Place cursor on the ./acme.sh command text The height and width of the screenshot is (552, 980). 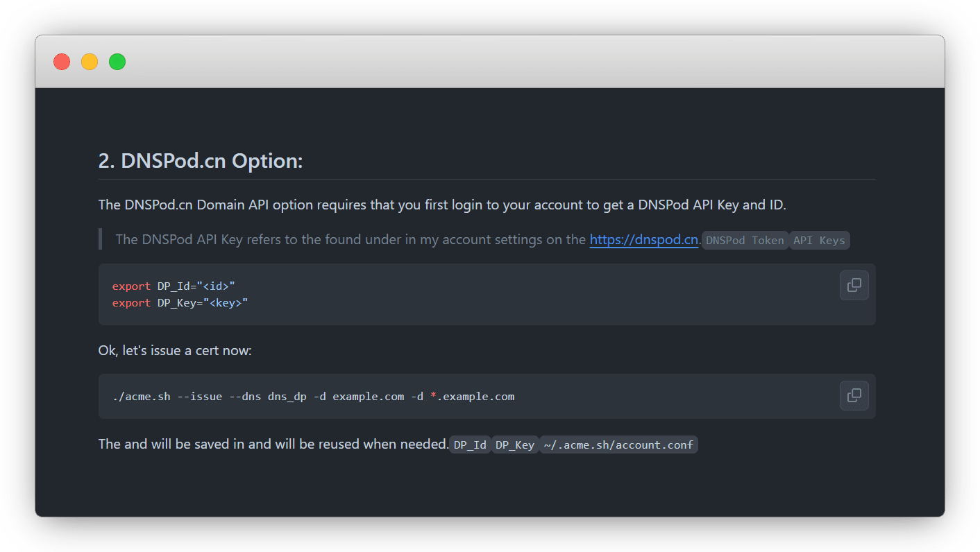[141, 397]
